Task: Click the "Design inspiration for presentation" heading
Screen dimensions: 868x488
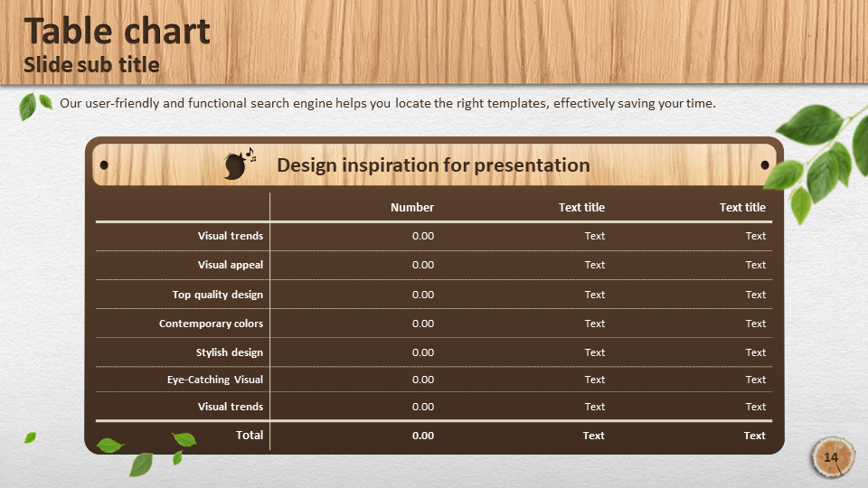Action: click(433, 164)
